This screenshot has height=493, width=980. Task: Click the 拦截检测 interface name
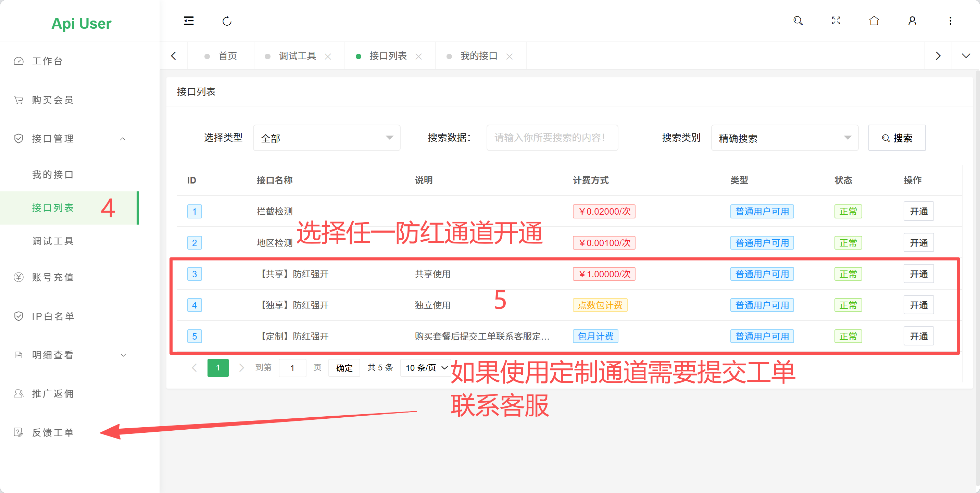tap(274, 211)
